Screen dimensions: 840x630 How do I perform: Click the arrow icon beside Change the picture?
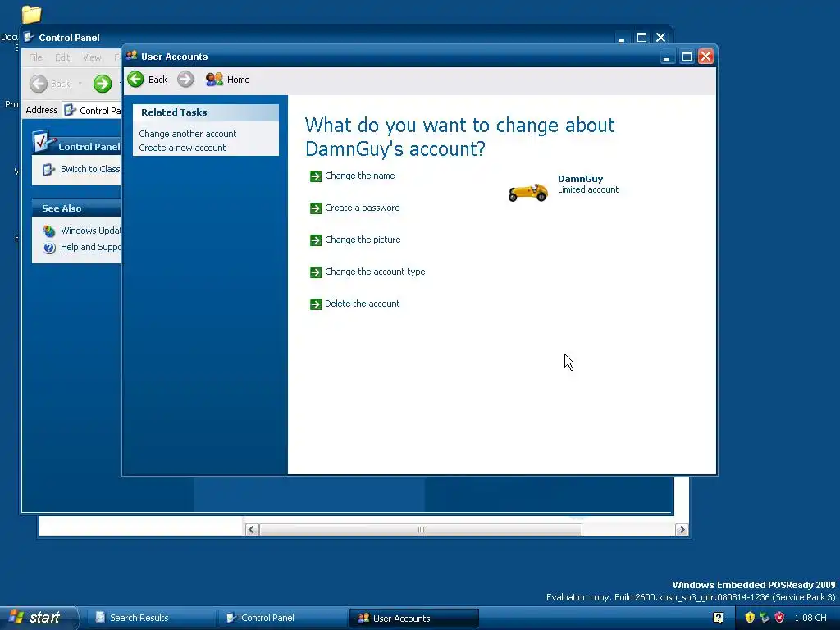(x=316, y=240)
